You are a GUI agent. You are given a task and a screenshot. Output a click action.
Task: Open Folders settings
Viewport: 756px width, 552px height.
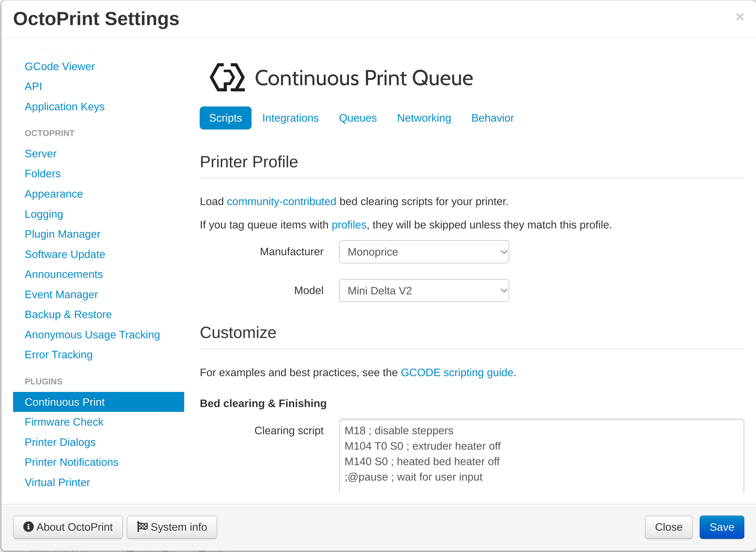(43, 173)
